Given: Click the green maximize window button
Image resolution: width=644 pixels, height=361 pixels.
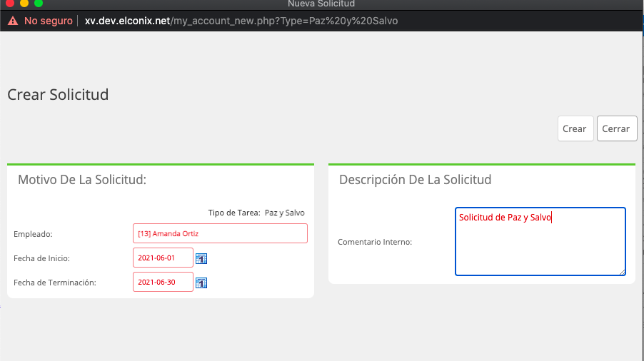Looking at the screenshot, I should (x=38, y=3).
